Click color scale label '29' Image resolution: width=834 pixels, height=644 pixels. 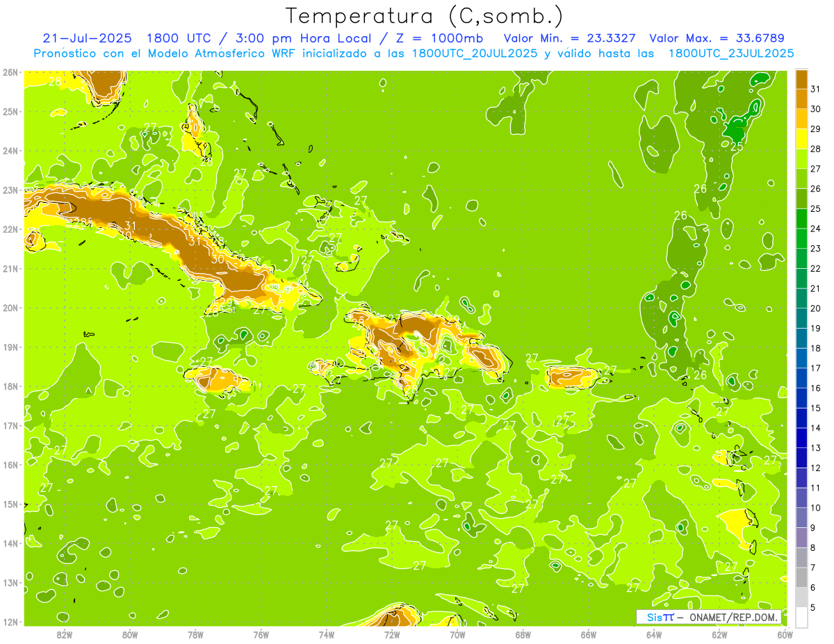click(816, 129)
